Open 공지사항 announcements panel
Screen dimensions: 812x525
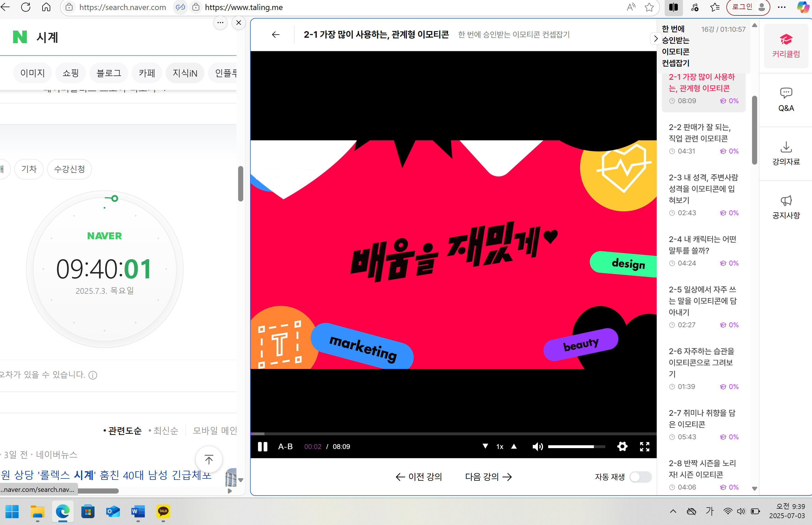pos(786,207)
